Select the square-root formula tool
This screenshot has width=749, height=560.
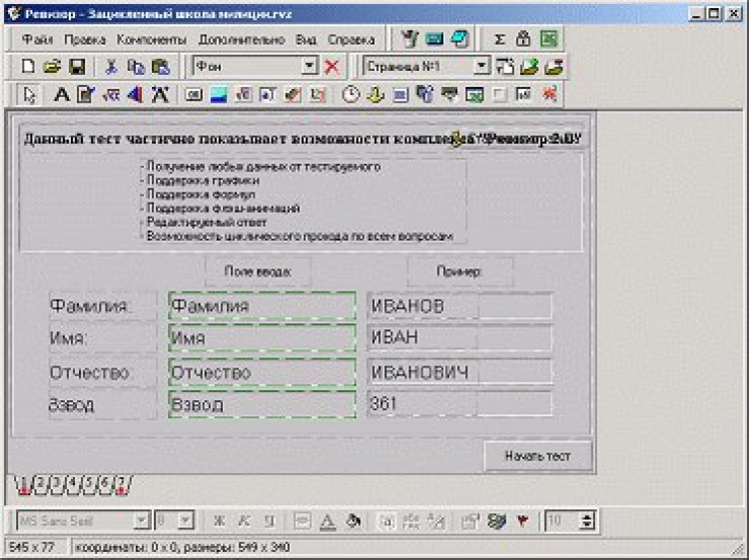[x=111, y=95]
